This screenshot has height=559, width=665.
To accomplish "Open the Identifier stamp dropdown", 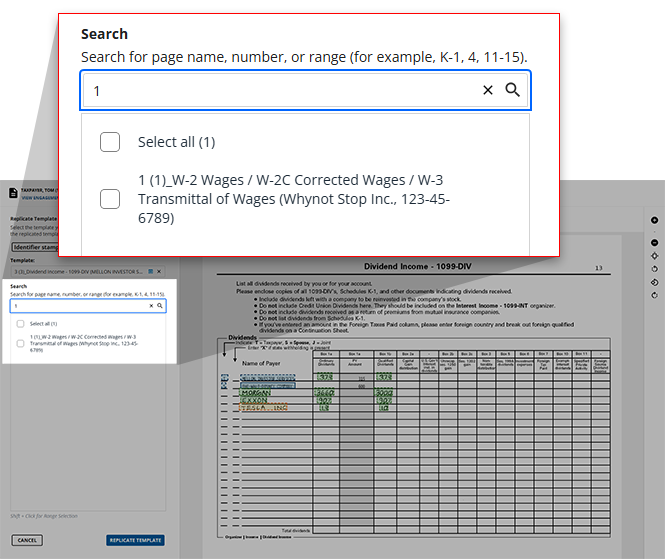I will (35, 247).
